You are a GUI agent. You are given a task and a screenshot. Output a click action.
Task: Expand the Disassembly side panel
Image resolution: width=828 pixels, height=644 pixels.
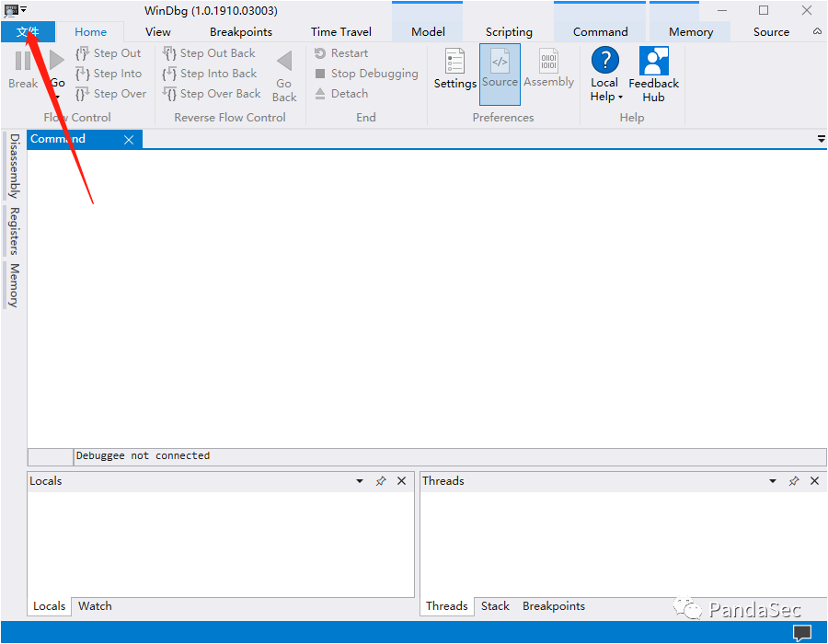(14, 166)
